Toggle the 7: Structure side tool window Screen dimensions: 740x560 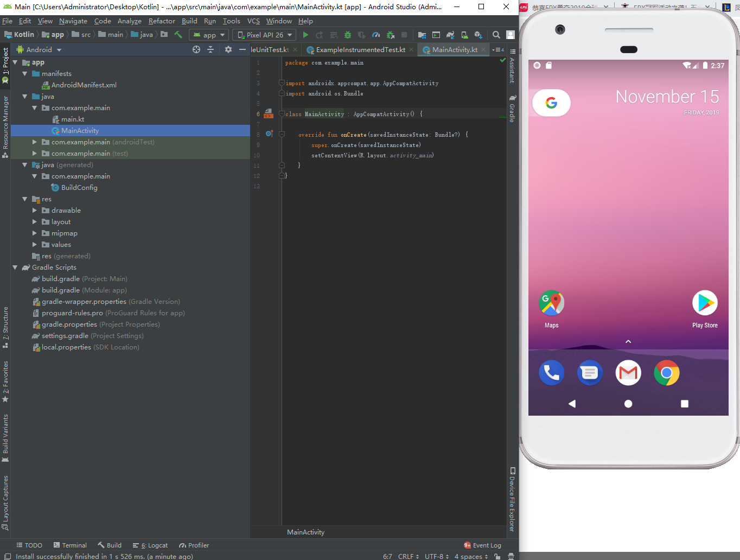(5, 327)
